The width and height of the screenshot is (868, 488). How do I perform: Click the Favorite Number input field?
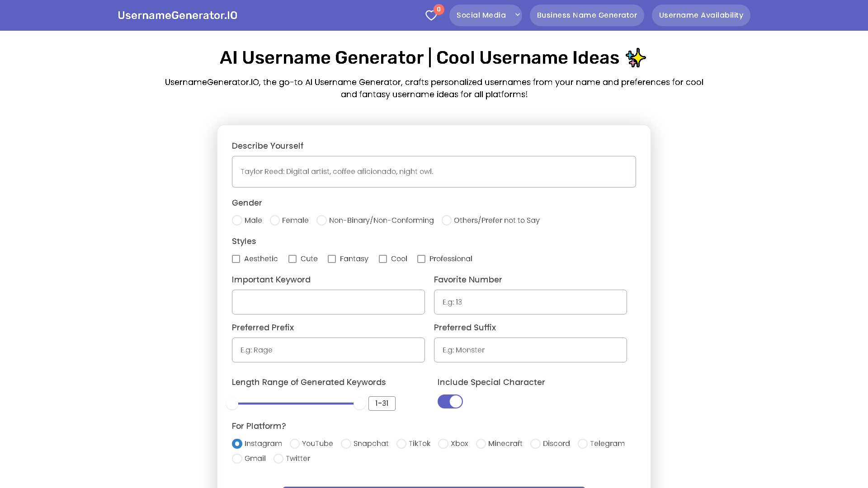pos(530,302)
